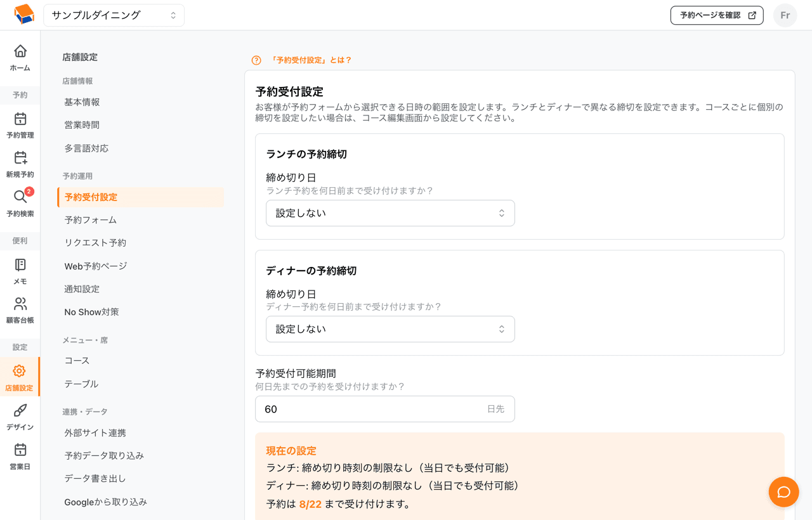Click external link icon in 予約ページを確認
Image resolution: width=812 pixels, height=520 pixels.
pos(752,15)
